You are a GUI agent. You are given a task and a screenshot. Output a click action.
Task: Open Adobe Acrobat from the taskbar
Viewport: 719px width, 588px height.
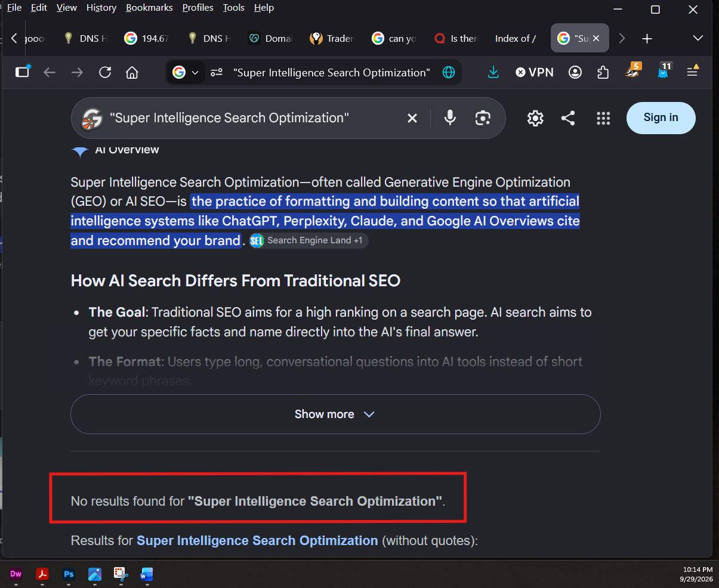tap(42, 574)
